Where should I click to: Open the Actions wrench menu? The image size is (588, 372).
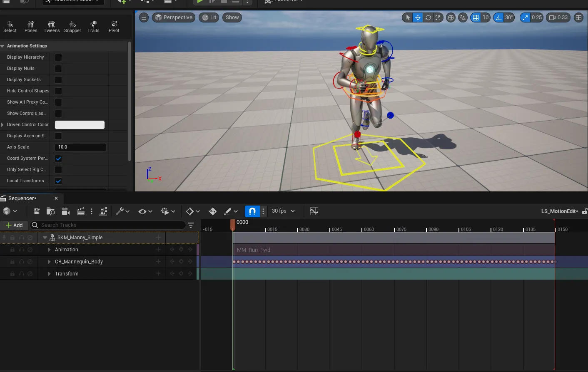122,211
